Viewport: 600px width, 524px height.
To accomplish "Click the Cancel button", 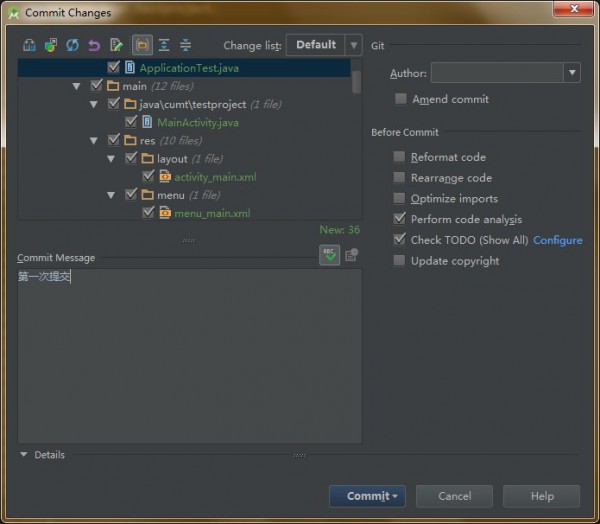I will click(454, 496).
